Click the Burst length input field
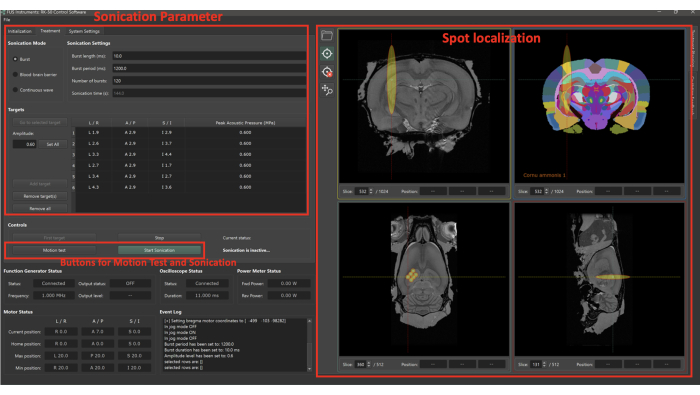 point(209,56)
